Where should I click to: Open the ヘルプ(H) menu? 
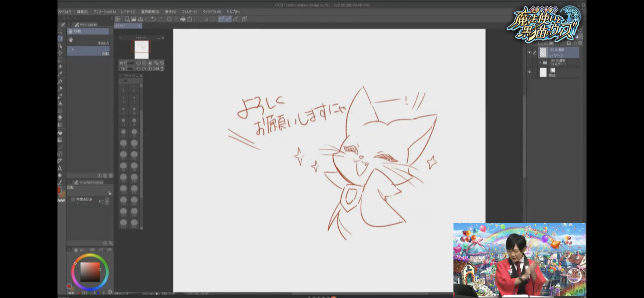pos(233,12)
